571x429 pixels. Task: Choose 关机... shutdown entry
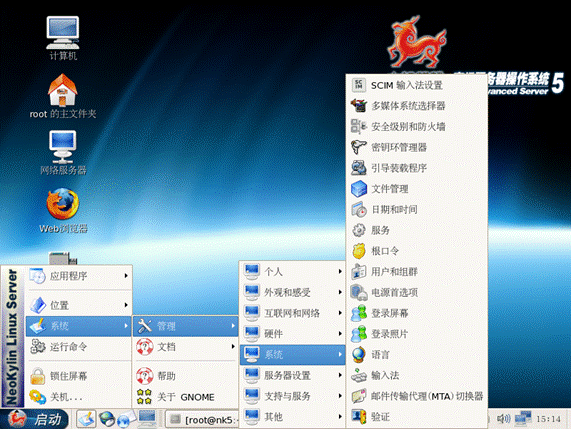(x=79, y=397)
